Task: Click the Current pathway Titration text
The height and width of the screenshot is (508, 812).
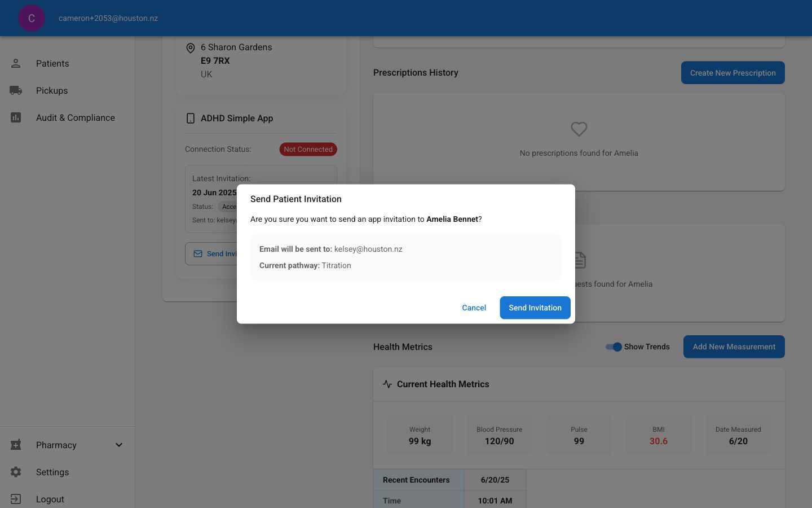Action: click(x=305, y=265)
